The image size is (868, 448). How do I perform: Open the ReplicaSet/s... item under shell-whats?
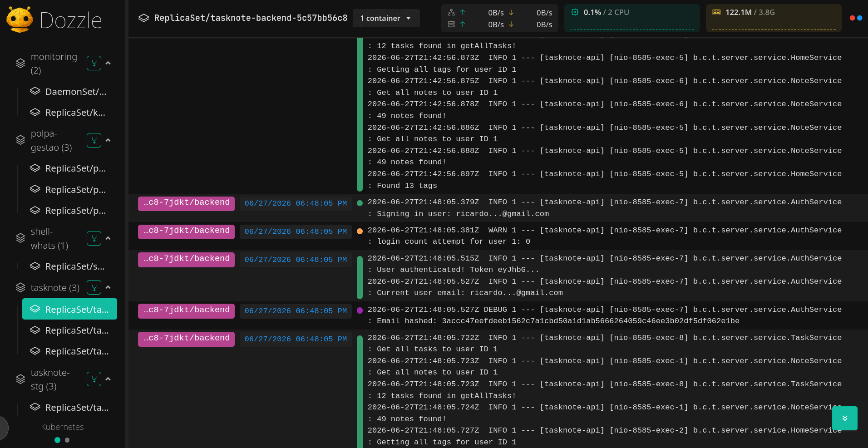pos(69,266)
